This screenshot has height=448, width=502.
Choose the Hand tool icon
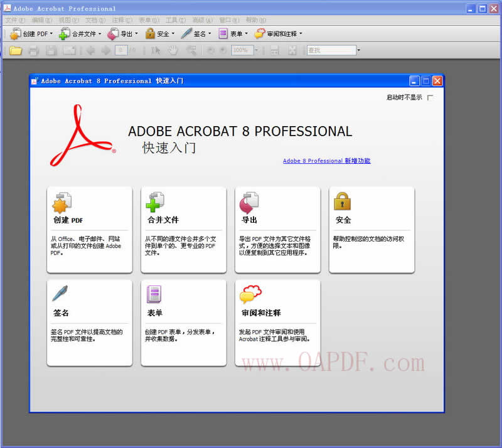tap(173, 51)
